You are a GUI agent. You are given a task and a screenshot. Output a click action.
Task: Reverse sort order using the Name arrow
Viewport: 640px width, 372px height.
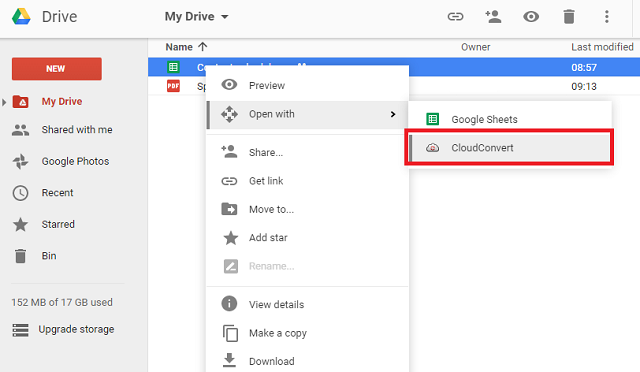click(x=202, y=47)
